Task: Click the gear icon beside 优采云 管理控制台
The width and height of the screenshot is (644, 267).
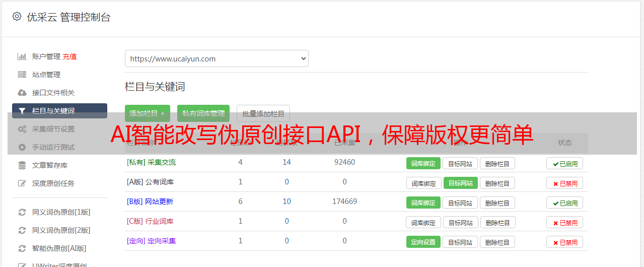Action: pyautogui.click(x=17, y=17)
